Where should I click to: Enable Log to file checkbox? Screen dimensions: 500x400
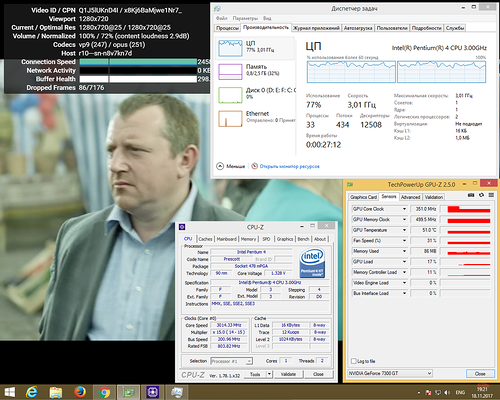point(354,361)
